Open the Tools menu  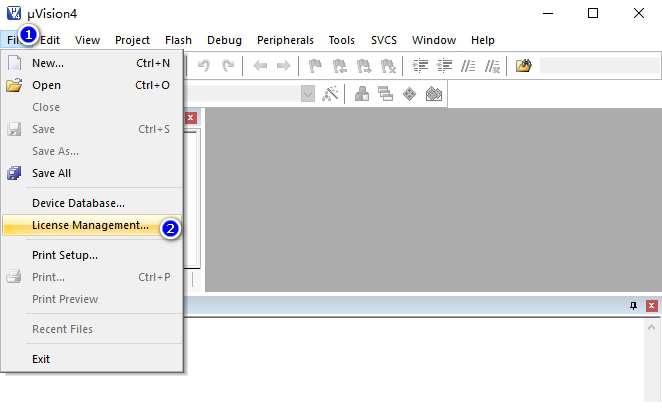[x=342, y=40]
